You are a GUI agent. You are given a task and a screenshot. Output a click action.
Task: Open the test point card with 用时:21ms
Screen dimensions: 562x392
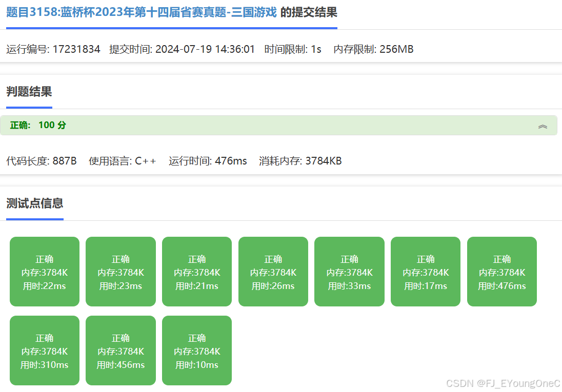coord(197,272)
